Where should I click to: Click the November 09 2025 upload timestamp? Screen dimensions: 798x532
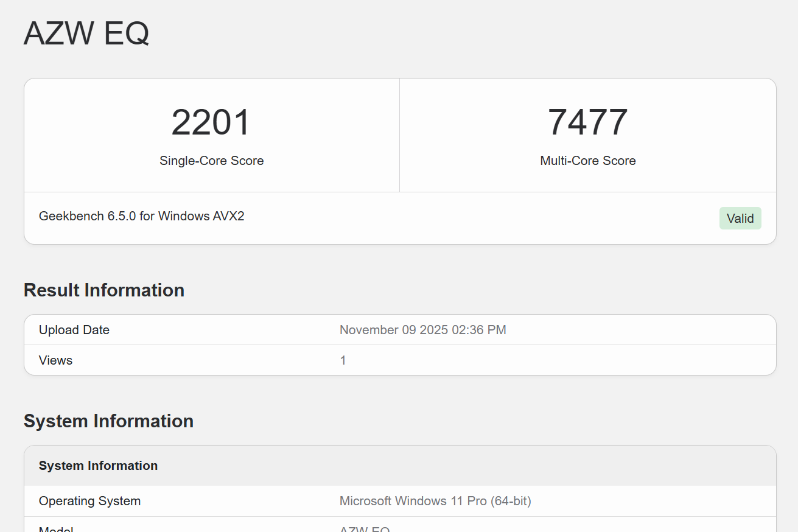(422, 330)
